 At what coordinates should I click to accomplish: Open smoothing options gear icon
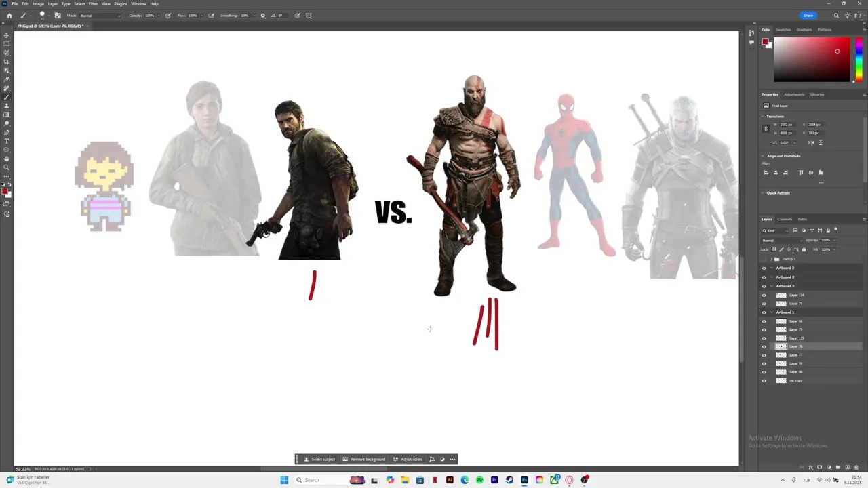(x=263, y=16)
